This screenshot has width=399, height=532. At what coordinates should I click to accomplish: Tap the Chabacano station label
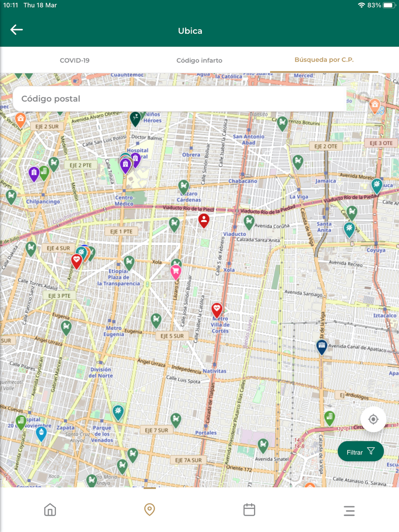coord(243,181)
